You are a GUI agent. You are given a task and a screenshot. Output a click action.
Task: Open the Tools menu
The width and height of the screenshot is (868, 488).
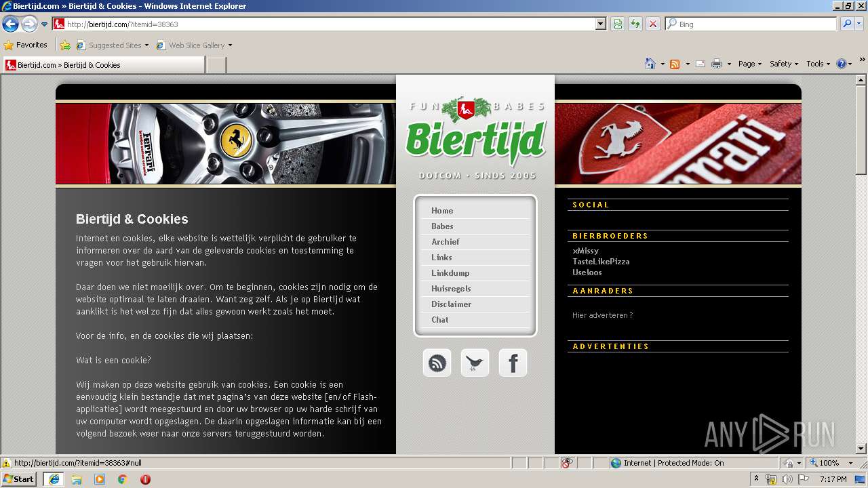tap(818, 64)
